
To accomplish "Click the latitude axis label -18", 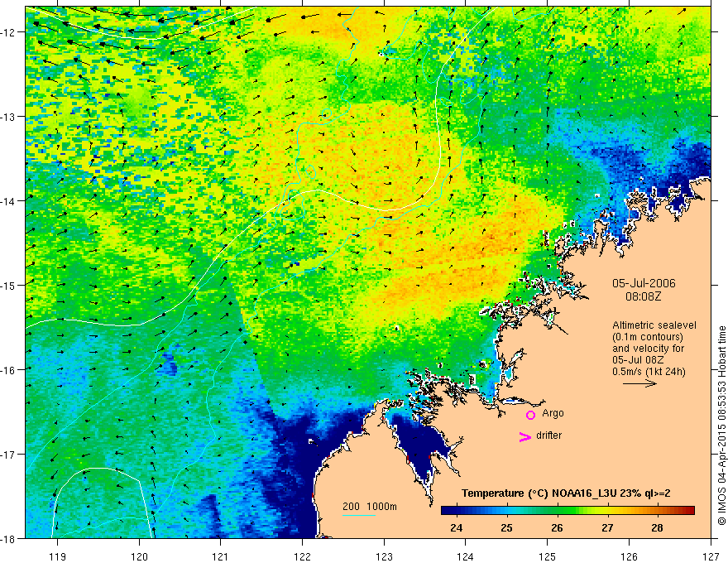I will [x=8, y=538].
